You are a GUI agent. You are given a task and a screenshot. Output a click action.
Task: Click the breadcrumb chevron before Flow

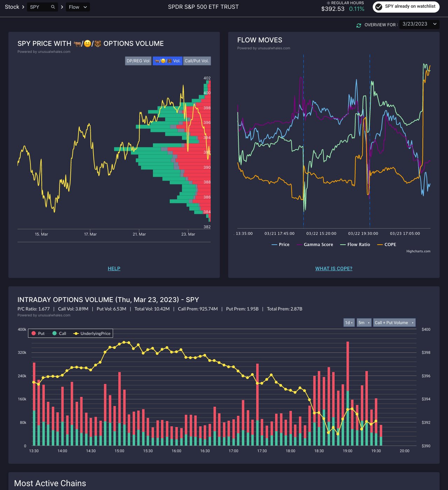click(62, 7)
